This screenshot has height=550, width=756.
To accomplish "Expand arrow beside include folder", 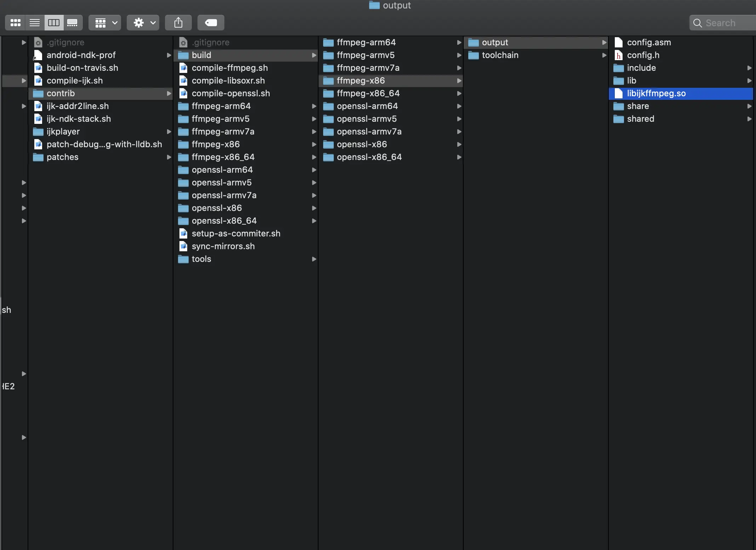I will [749, 68].
